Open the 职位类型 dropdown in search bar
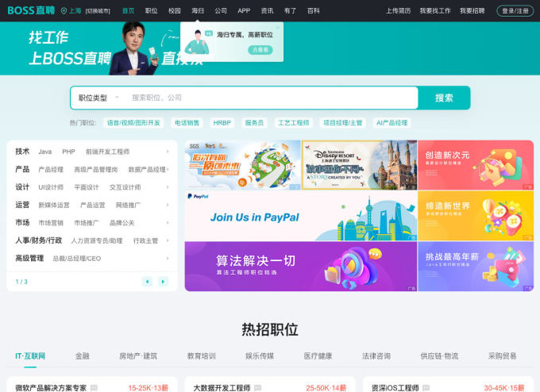Screen dimensions: 540x392 (x=98, y=98)
